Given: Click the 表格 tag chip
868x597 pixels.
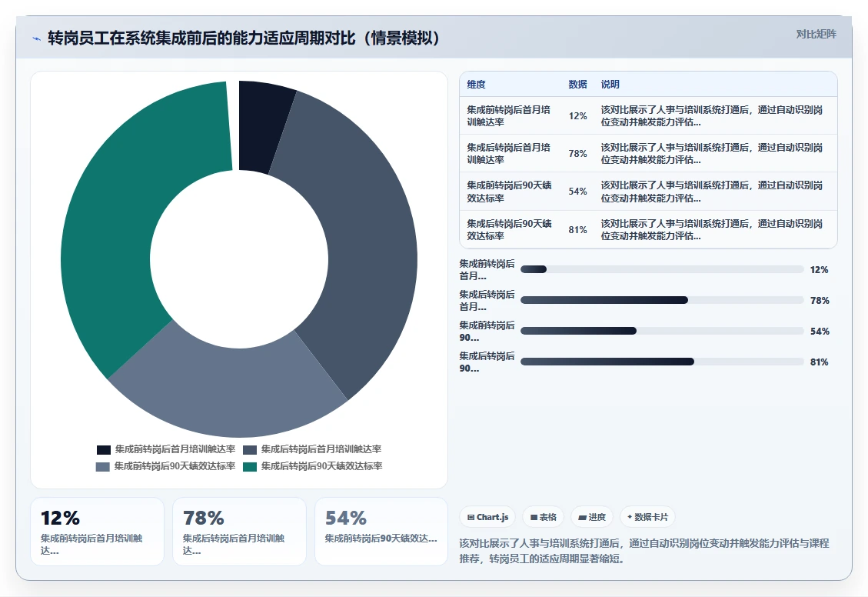Looking at the screenshot, I should tap(543, 517).
